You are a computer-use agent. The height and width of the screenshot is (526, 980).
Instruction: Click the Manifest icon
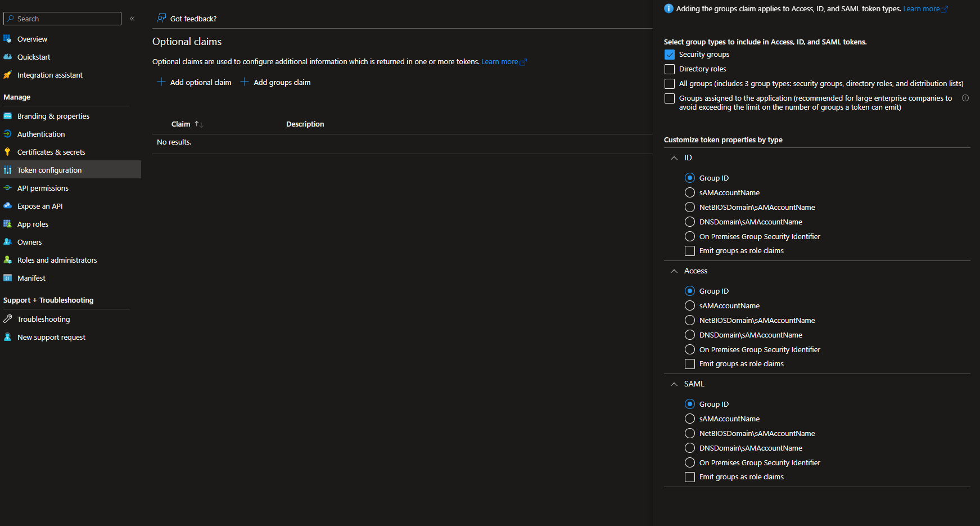[7, 278]
